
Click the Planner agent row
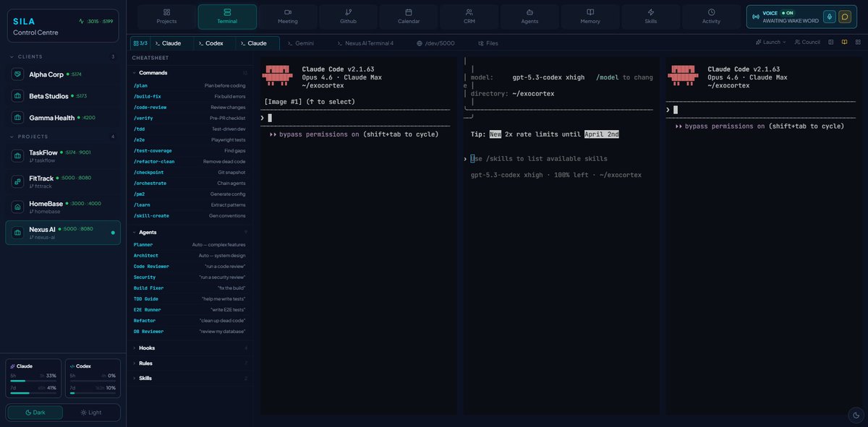190,244
